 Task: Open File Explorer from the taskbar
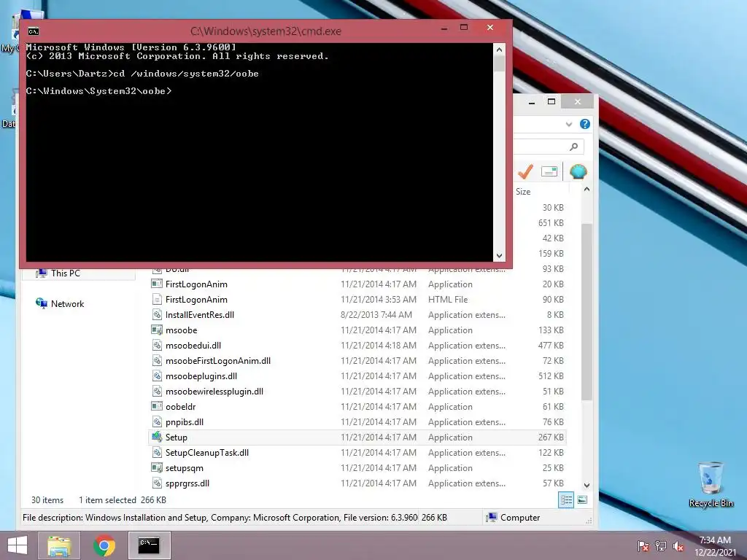pos(59,545)
